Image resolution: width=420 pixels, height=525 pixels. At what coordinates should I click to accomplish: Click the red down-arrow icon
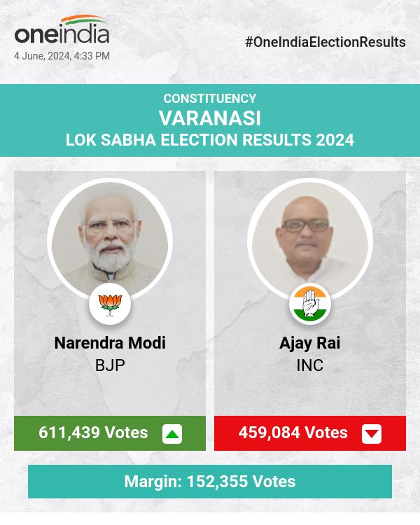(x=372, y=434)
